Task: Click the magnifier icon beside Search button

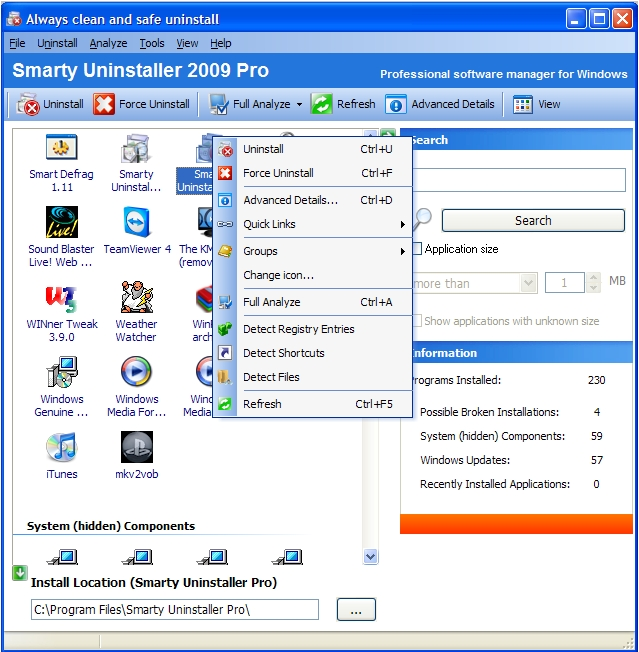Action: (x=423, y=220)
